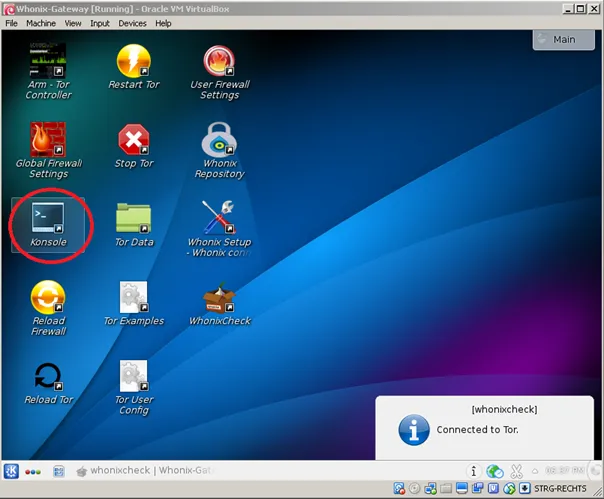The width and height of the screenshot is (604, 499).
Task: Click VirtualBox mouse integration status icon
Action: (x=509, y=489)
